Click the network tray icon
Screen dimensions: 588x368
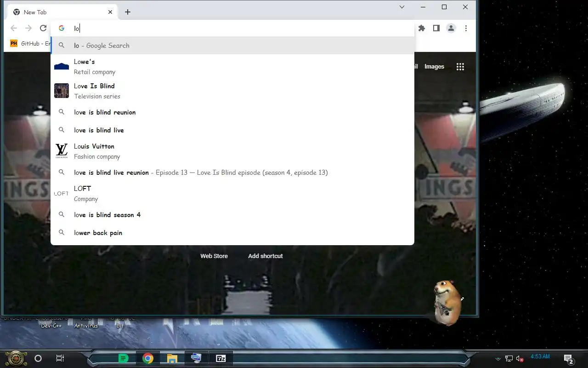tap(509, 358)
